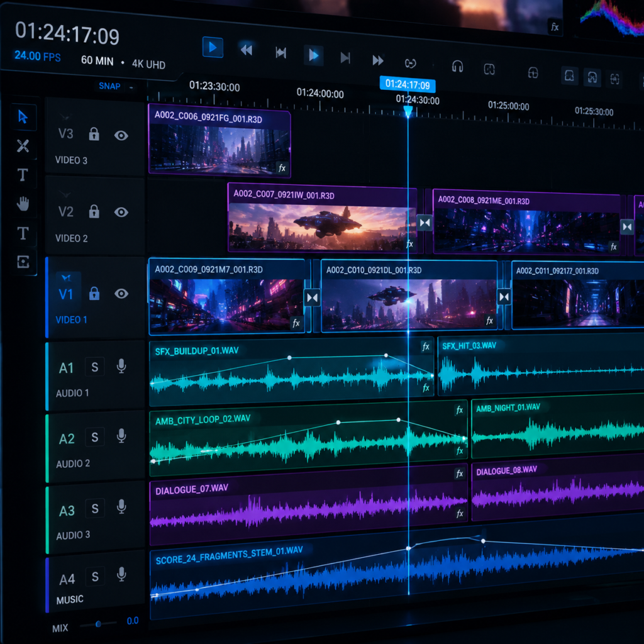The image size is (644, 644).
Task: Hide the V2 track with eye icon
Action: 121,213
